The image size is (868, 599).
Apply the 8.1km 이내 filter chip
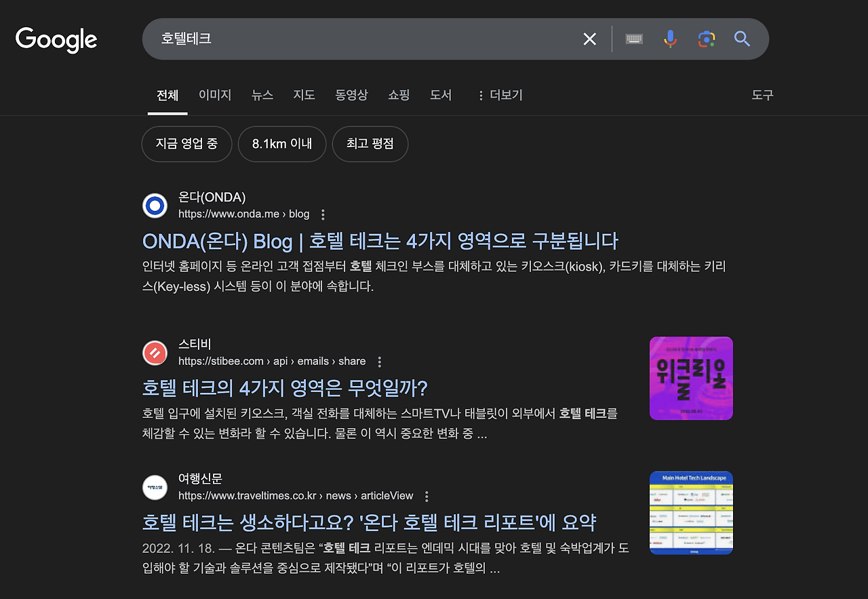pyautogui.click(x=282, y=144)
